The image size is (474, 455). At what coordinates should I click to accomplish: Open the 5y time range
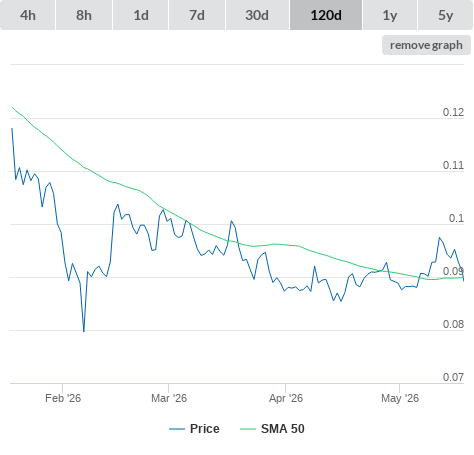tap(445, 15)
